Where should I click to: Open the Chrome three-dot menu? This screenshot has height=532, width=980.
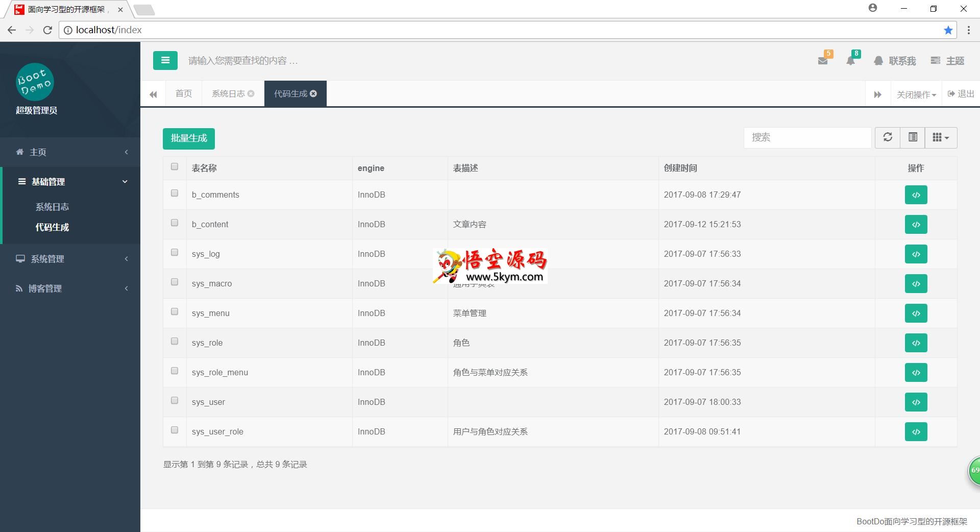coord(968,30)
